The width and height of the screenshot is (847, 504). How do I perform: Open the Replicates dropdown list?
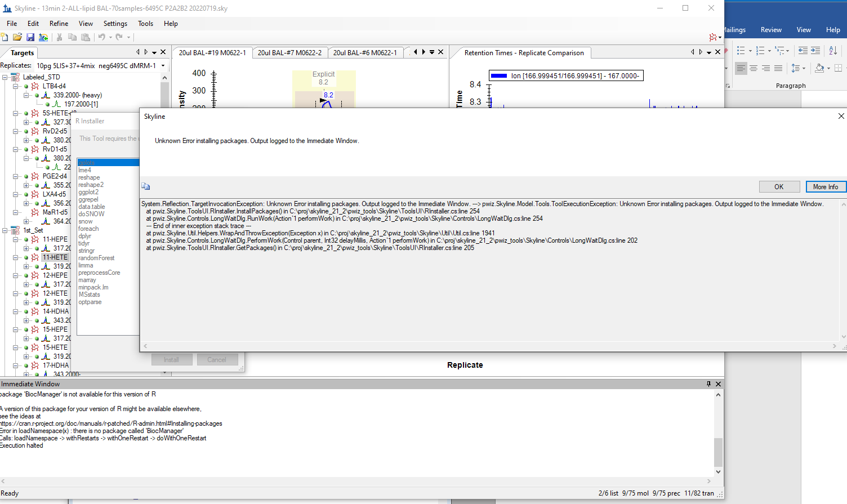pos(163,66)
